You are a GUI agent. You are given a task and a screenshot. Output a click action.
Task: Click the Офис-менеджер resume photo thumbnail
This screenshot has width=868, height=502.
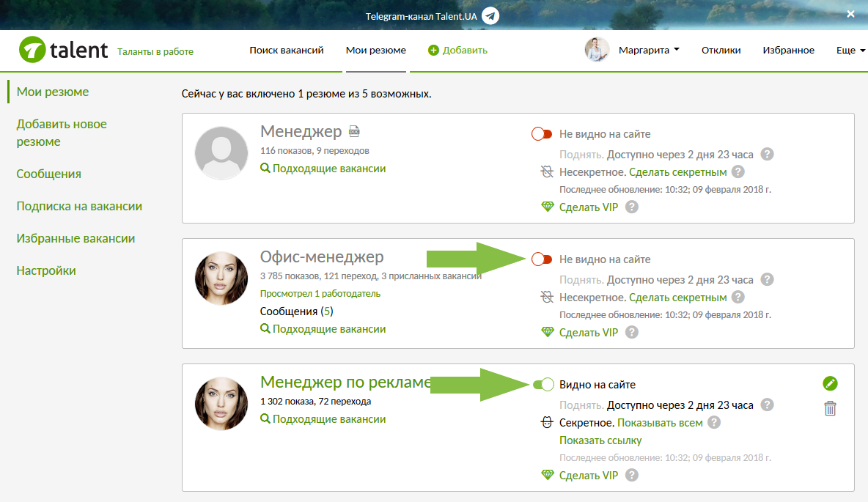[221, 278]
